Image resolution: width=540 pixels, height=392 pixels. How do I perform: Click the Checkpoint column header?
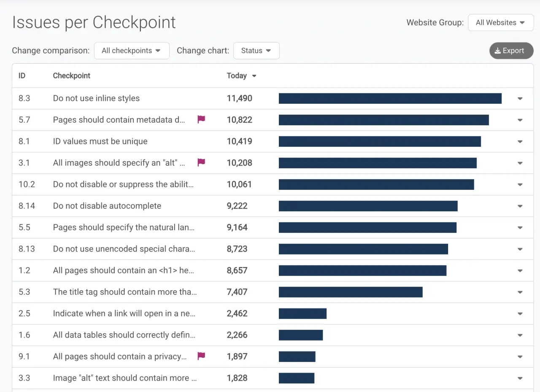(x=72, y=76)
